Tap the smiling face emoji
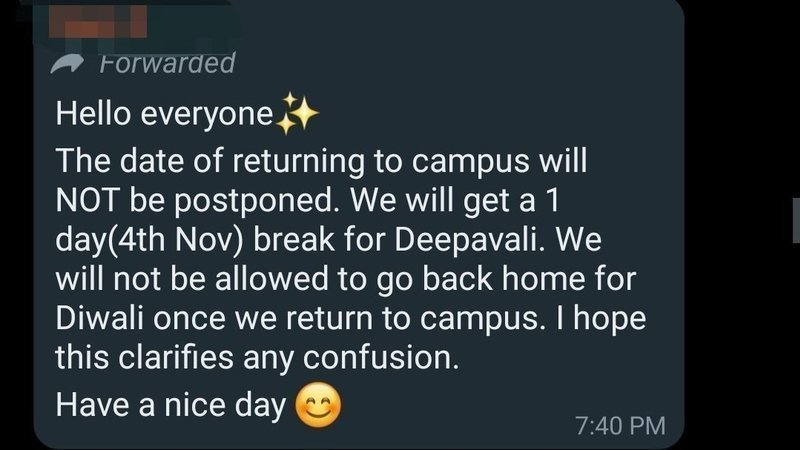Viewport: 800px width, 450px height. click(318, 404)
